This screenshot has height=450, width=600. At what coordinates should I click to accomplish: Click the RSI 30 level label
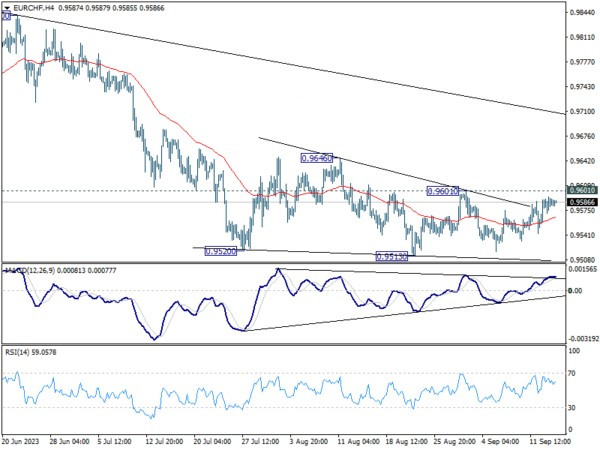pyautogui.click(x=572, y=408)
